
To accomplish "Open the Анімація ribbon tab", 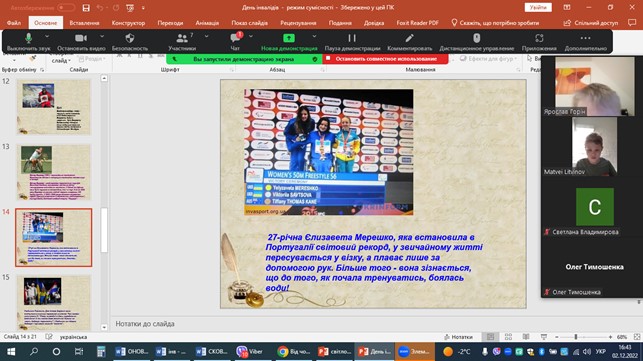I will point(207,23).
